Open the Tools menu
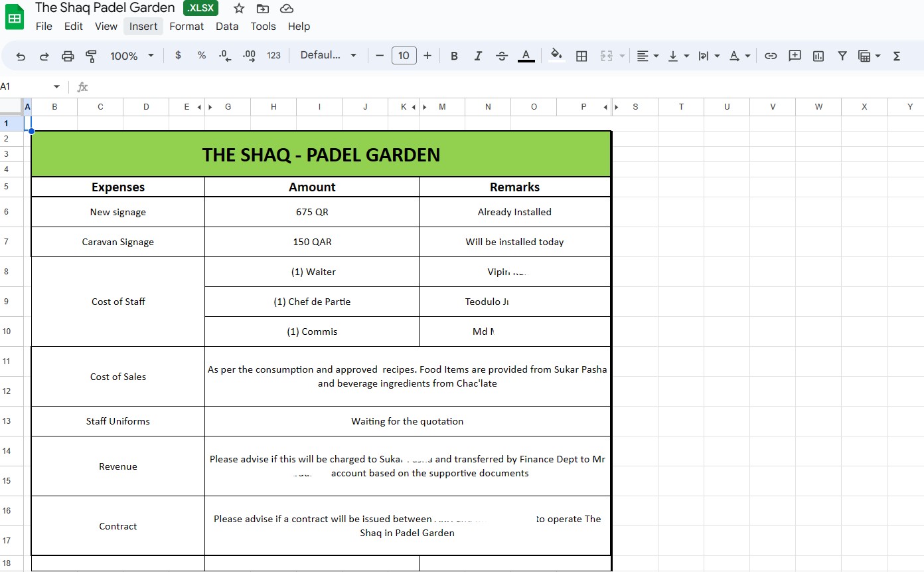This screenshot has height=572, width=924. [x=263, y=27]
